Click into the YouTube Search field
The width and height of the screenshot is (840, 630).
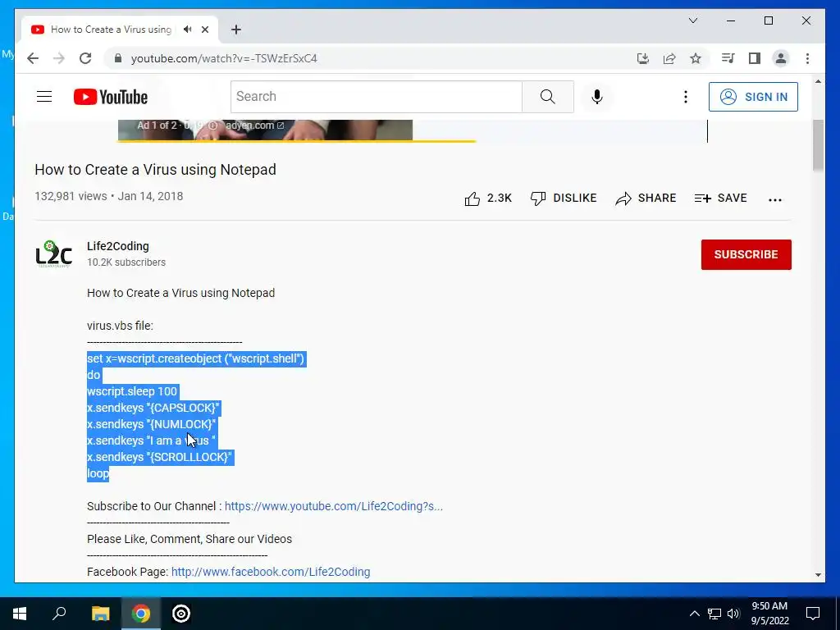point(376,97)
